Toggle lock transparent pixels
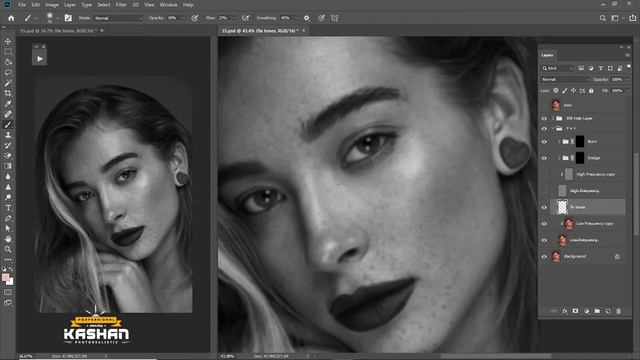640x360 pixels. tap(556, 91)
